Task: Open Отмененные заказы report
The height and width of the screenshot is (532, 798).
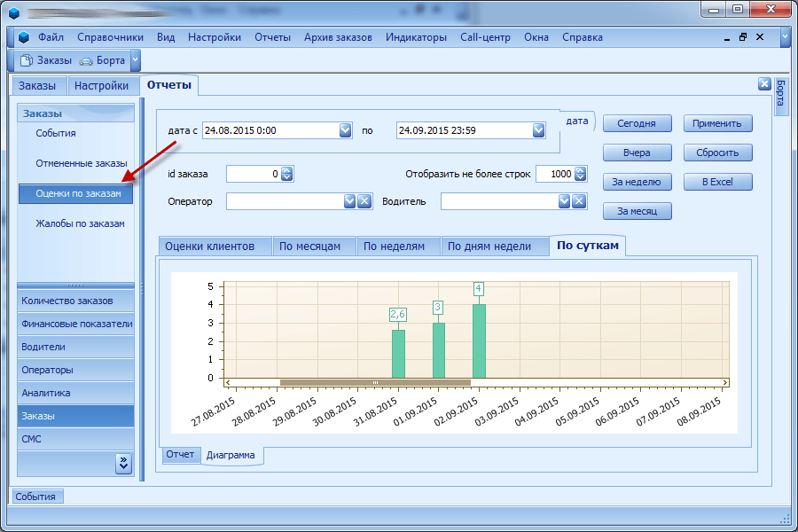Action: [82, 163]
